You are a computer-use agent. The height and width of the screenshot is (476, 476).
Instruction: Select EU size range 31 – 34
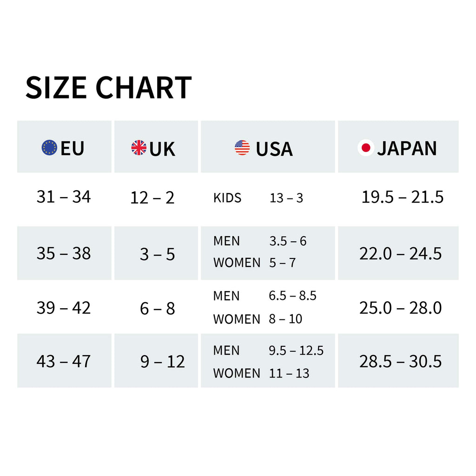(x=64, y=197)
